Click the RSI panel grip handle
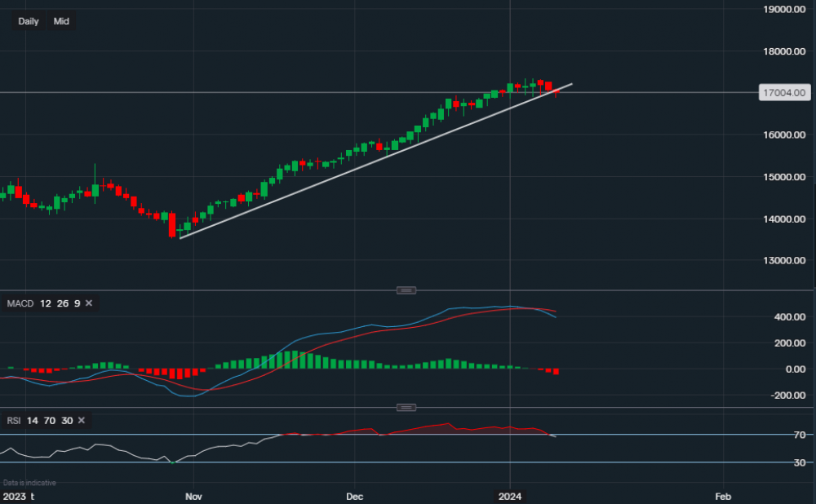816x504 pixels. tap(406, 407)
